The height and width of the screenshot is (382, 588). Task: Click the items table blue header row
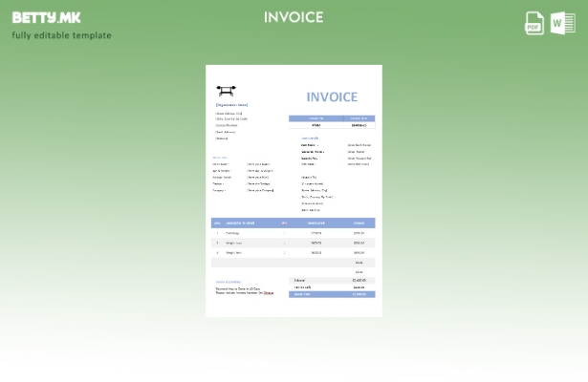pos(293,223)
